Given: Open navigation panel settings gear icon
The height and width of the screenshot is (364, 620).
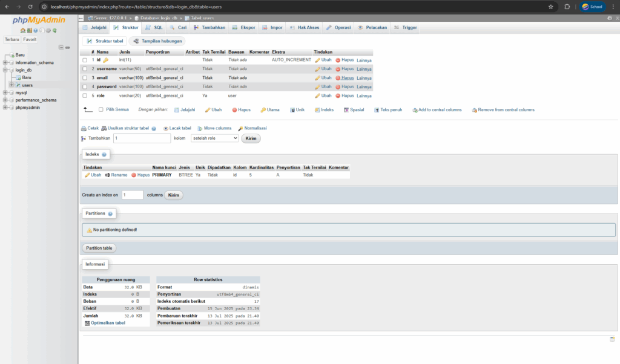Looking at the screenshot, I should pos(48,30).
